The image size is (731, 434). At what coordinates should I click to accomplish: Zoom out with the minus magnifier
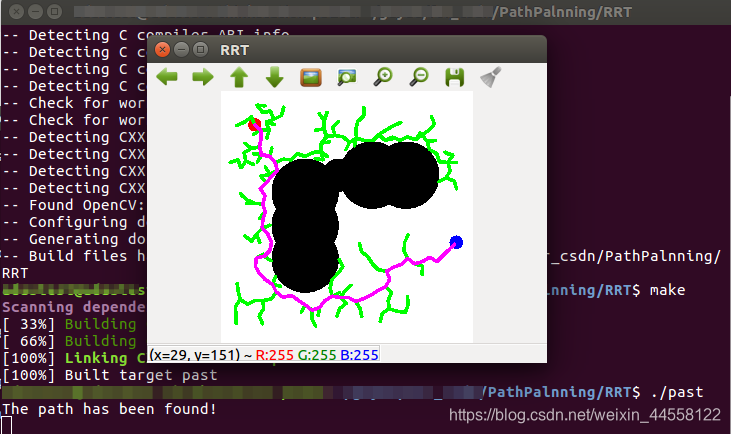click(419, 77)
